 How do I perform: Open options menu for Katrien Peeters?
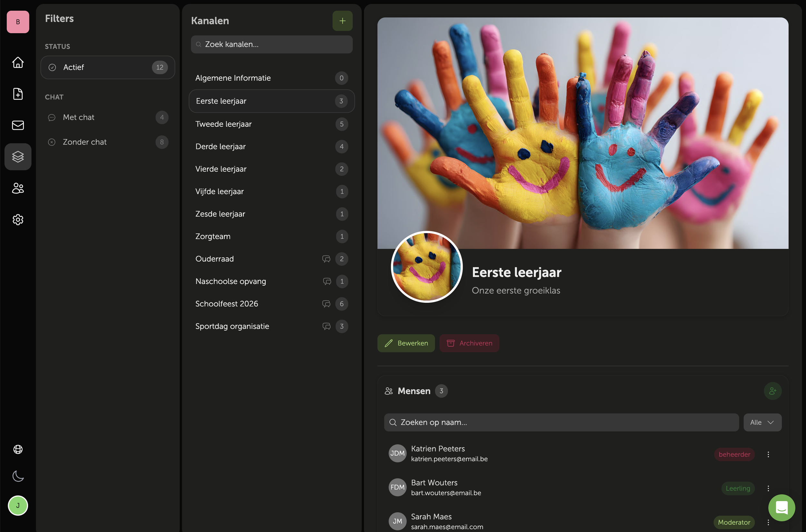(x=768, y=454)
